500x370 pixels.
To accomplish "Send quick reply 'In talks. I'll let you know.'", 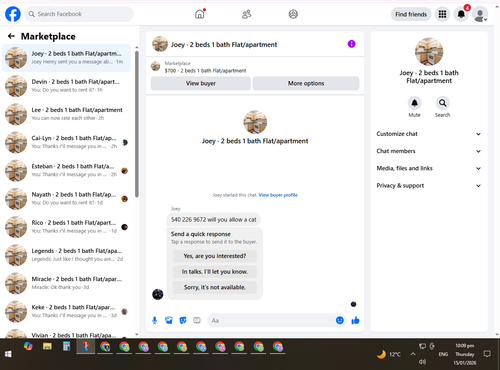I will pyautogui.click(x=215, y=272).
